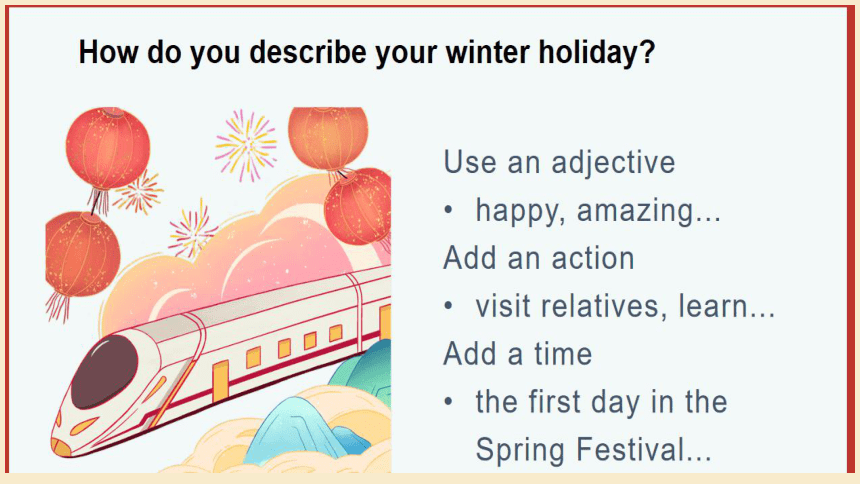Viewport: 860px width, 484px height.
Task: Click the right-side red lantern near train
Action: point(358,206)
